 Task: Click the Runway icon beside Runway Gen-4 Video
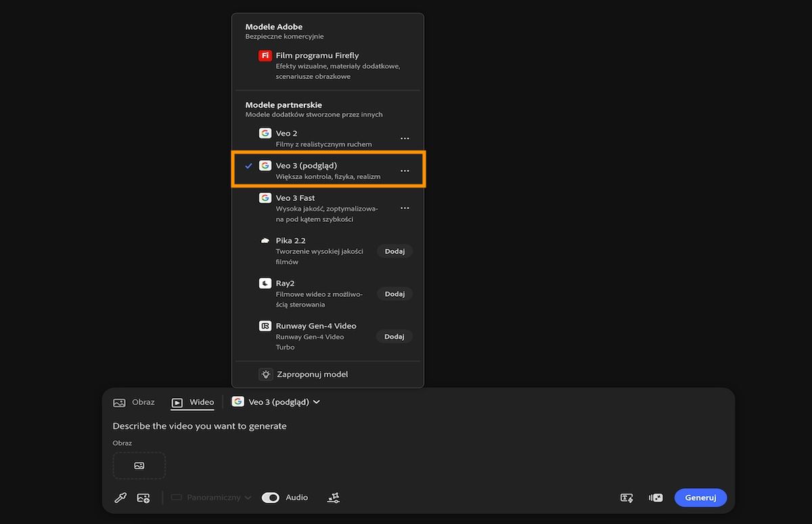tap(265, 326)
